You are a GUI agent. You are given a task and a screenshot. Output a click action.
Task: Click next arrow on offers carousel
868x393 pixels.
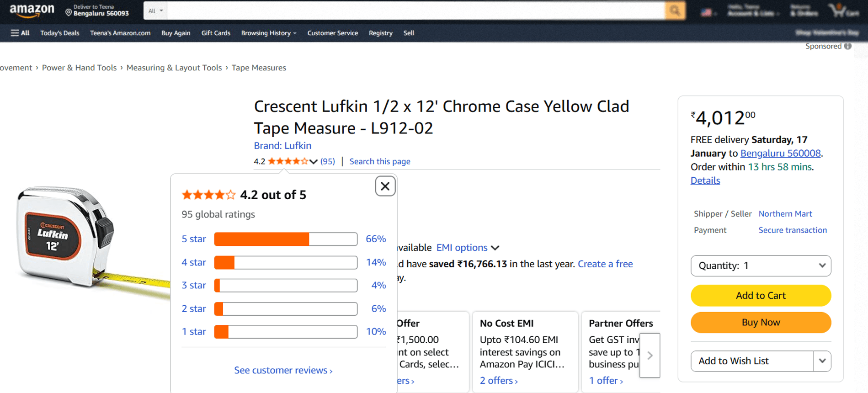click(x=650, y=356)
